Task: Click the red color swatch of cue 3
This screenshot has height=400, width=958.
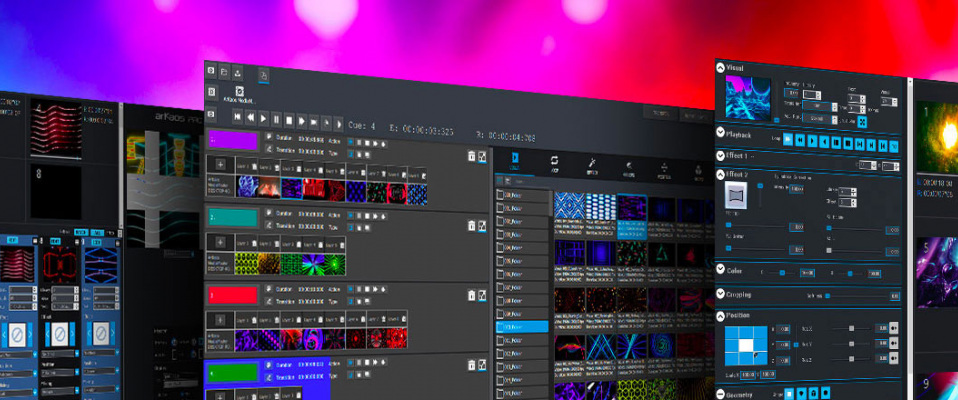Action: click(233, 295)
